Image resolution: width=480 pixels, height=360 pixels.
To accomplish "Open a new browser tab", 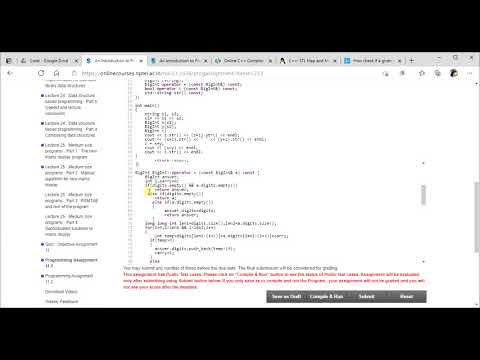I will pos(412,60).
